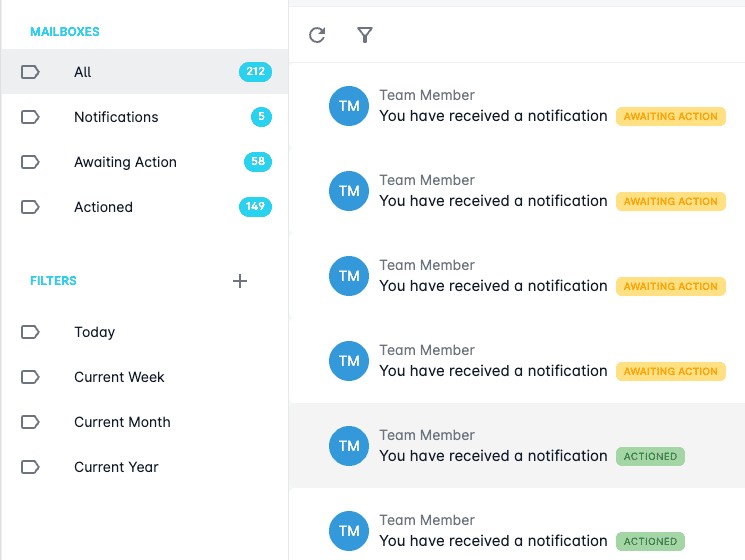The width and height of the screenshot is (745, 560).
Task: Add a new filter with the plus icon
Action: (x=240, y=281)
